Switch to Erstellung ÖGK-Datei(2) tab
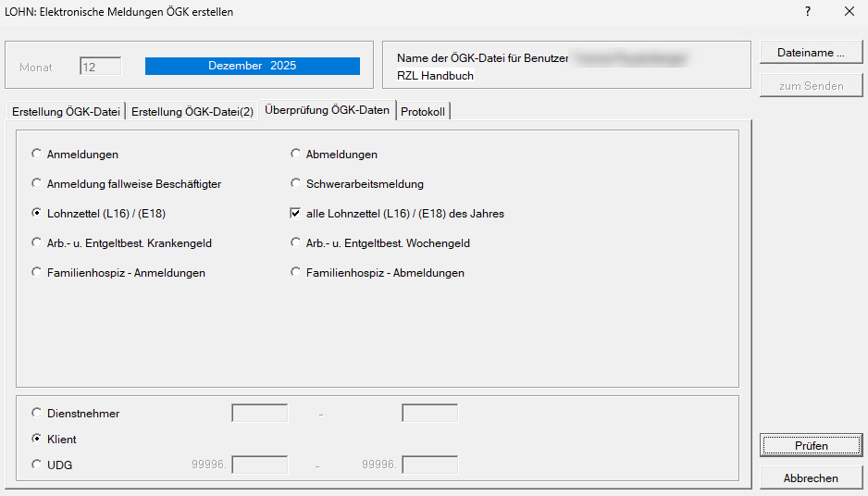 pos(192,112)
